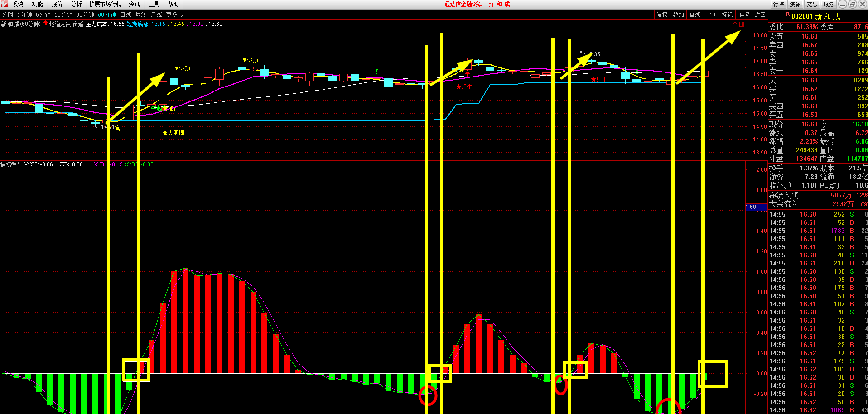Click the ★大胆博 signal marker
The height and width of the screenshot is (414, 868).
click(174, 133)
